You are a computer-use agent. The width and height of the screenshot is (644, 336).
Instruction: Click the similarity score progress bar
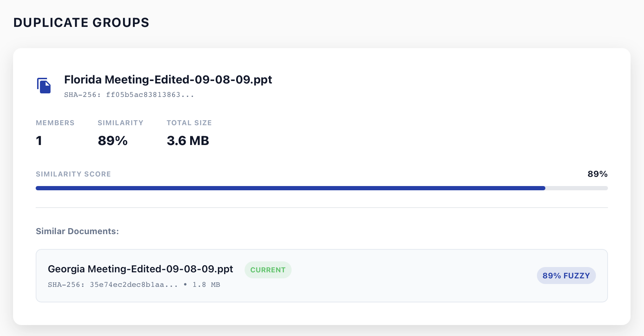click(290, 188)
